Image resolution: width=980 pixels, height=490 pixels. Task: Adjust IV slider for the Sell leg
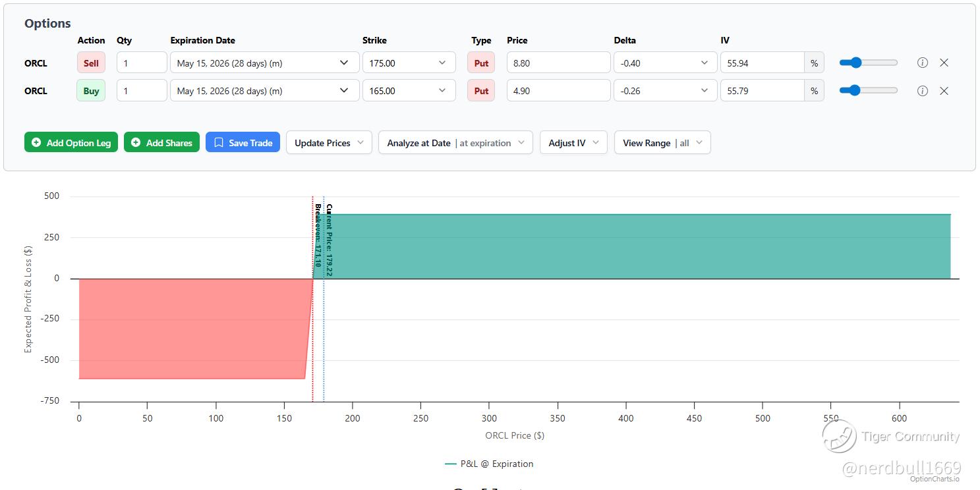pyautogui.click(x=869, y=63)
